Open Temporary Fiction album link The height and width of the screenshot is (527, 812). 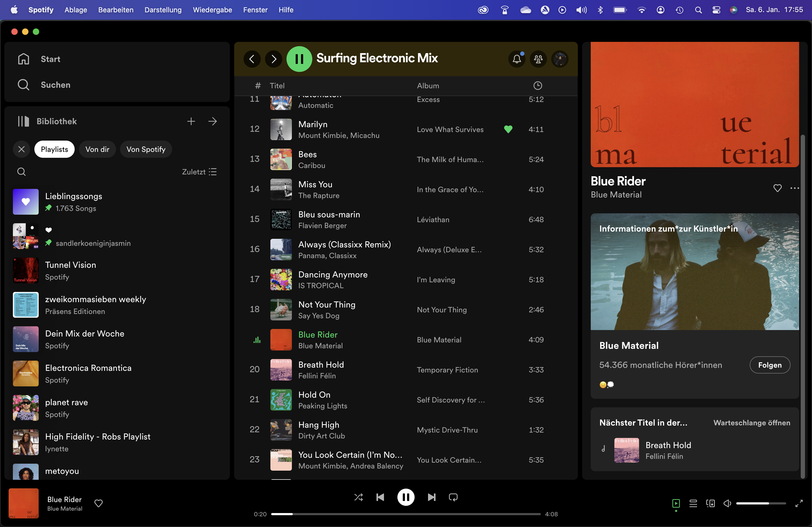tap(447, 370)
